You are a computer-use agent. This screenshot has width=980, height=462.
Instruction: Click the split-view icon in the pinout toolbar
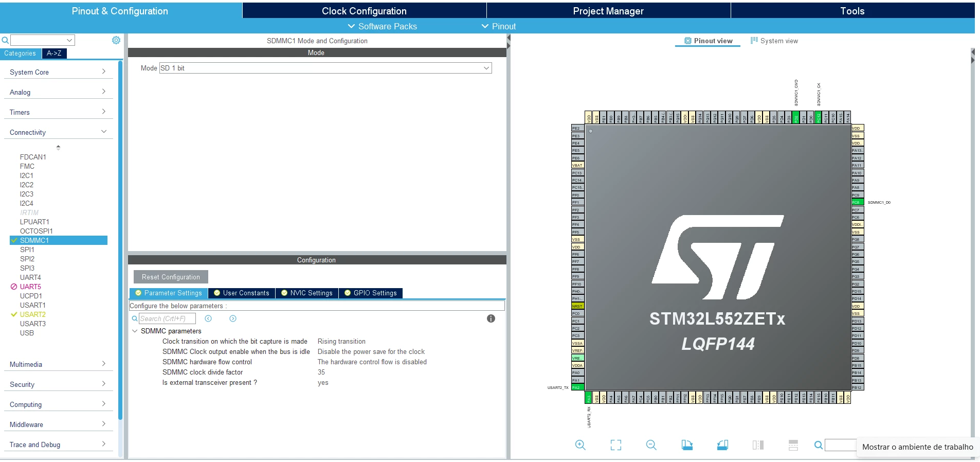(x=758, y=445)
